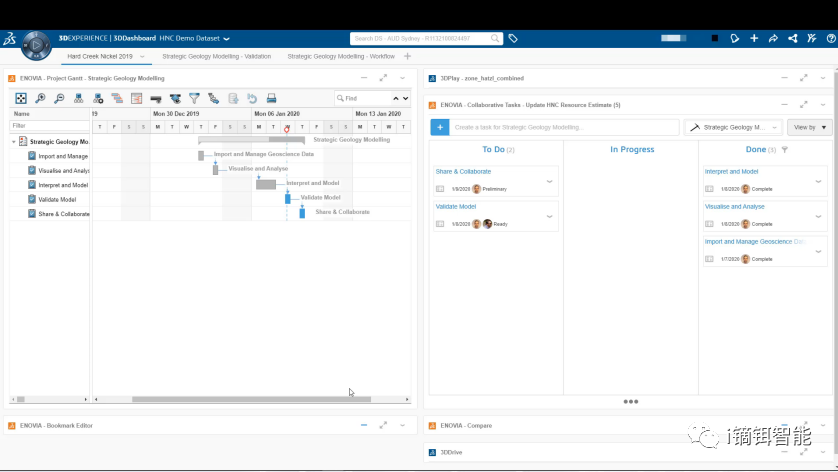Click the tag icon beside search bar
Image resolution: width=838 pixels, height=472 pixels.
513,38
